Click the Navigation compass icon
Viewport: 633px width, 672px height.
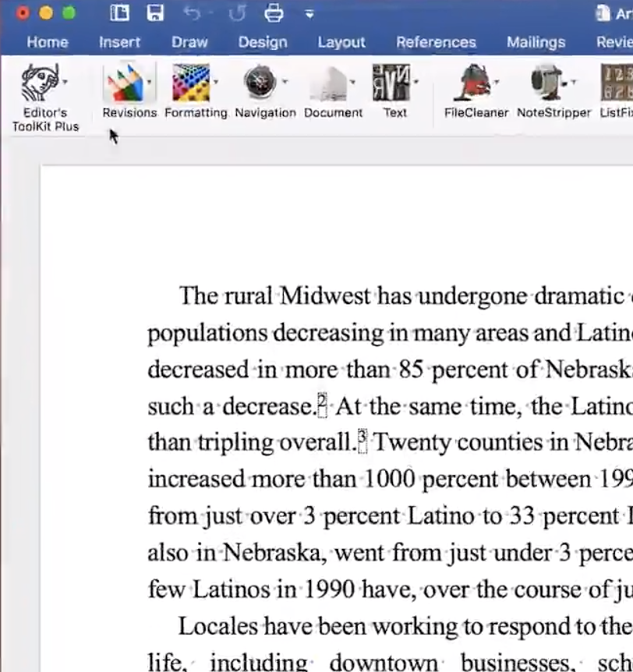click(260, 82)
